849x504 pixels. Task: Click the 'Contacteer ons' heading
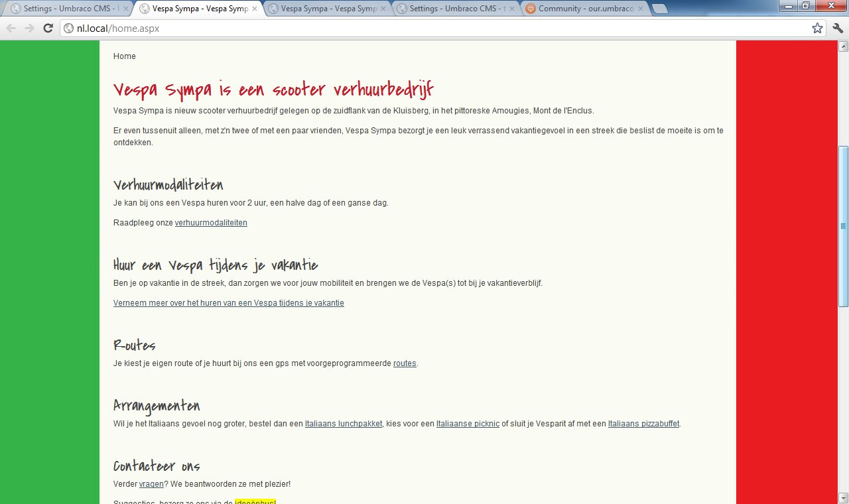157,466
